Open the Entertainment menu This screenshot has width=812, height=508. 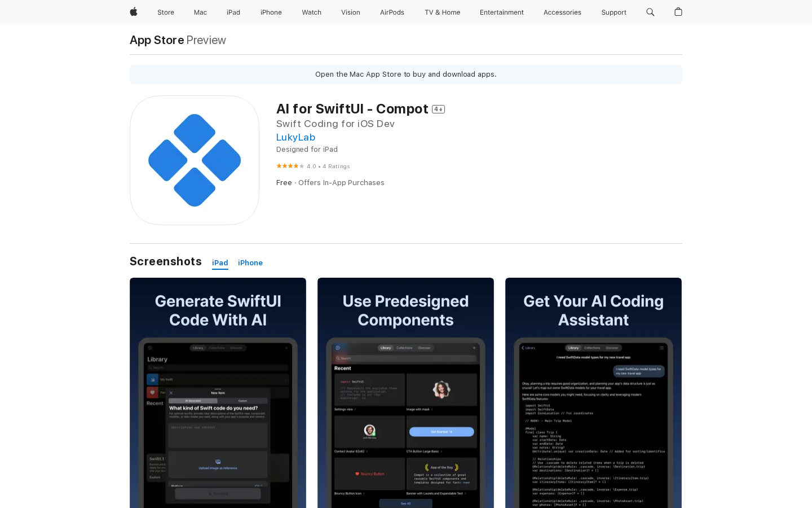pyautogui.click(x=502, y=12)
